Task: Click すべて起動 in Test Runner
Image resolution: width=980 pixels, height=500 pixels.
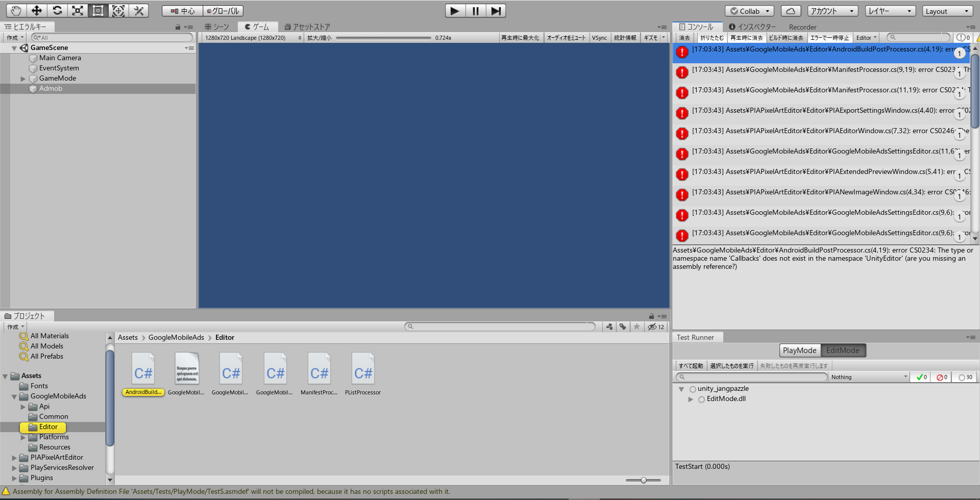Action: pos(692,365)
